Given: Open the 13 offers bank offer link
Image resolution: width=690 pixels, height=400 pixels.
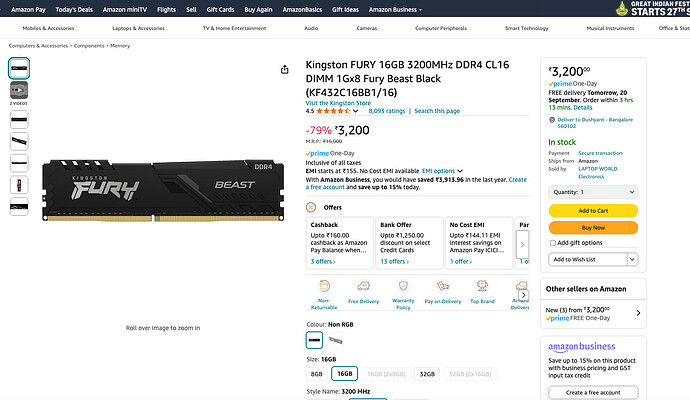Looking at the screenshot, I should coord(395,261).
